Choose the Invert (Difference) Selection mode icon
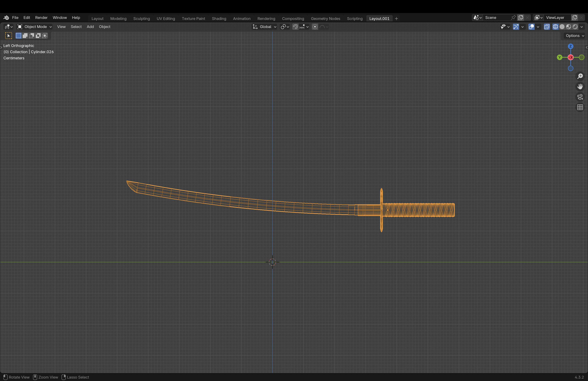This screenshot has height=381, width=588. (x=38, y=36)
